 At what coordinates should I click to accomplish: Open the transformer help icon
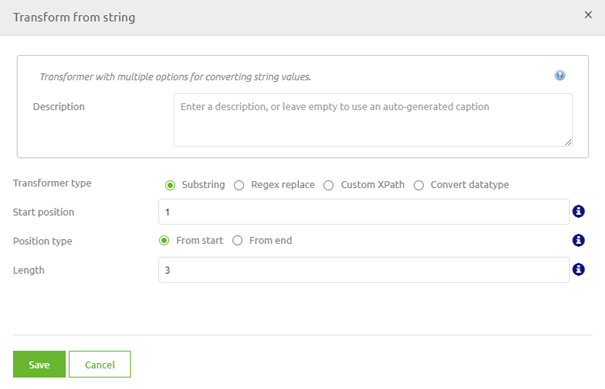pyautogui.click(x=559, y=75)
